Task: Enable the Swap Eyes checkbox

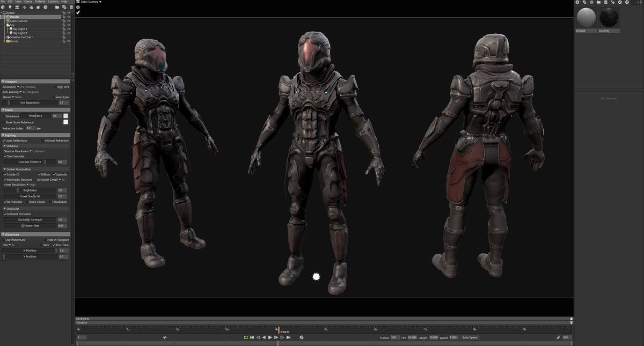Action: 54,97
